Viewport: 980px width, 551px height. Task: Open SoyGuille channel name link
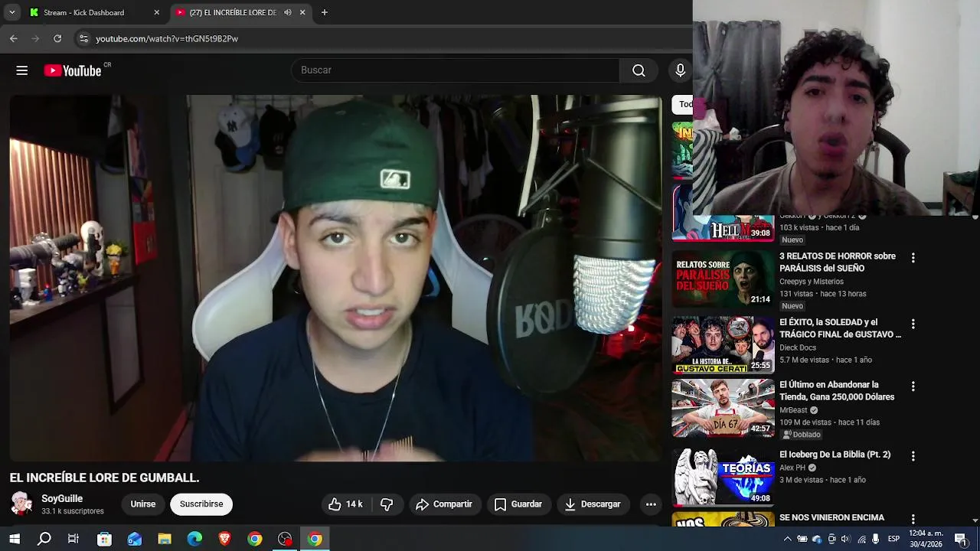[62, 498]
